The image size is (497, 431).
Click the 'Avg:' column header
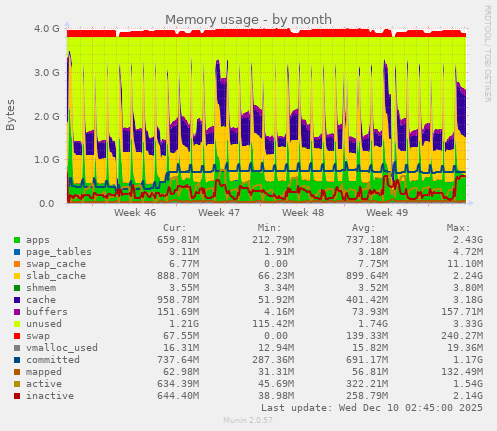[x=364, y=228]
